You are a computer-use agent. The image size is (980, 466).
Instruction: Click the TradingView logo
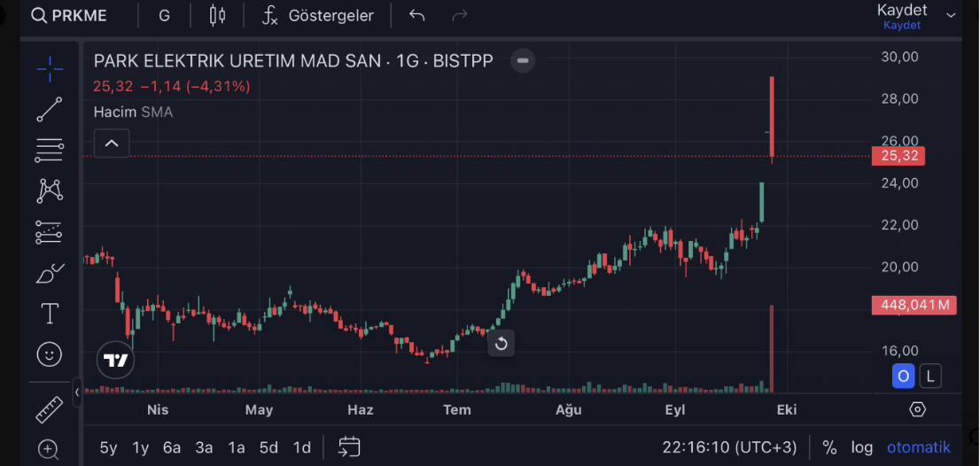pos(115,361)
